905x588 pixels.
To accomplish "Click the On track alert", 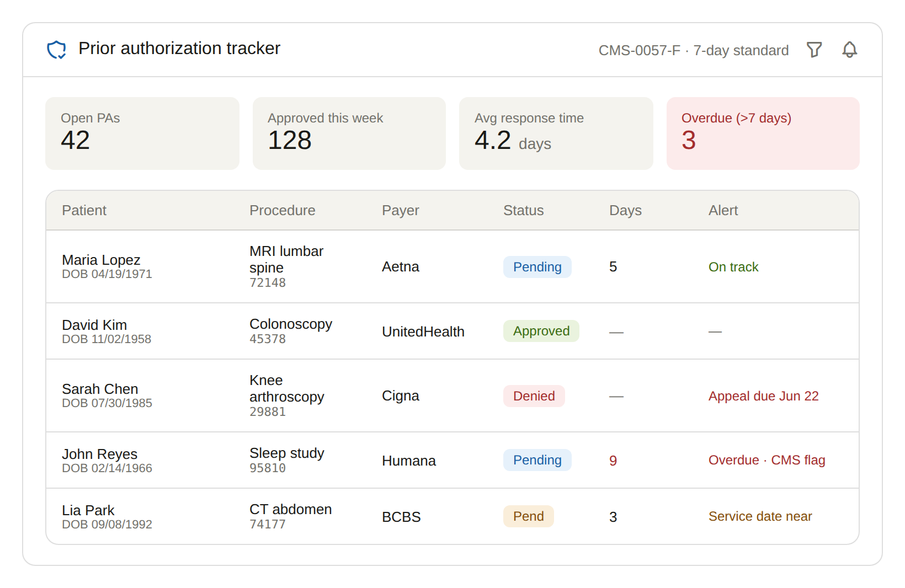I will [733, 267].
